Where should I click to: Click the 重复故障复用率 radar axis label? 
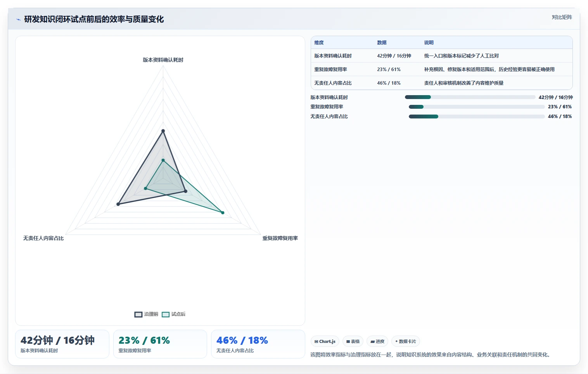pyautogui.click(x=280, y=238)
